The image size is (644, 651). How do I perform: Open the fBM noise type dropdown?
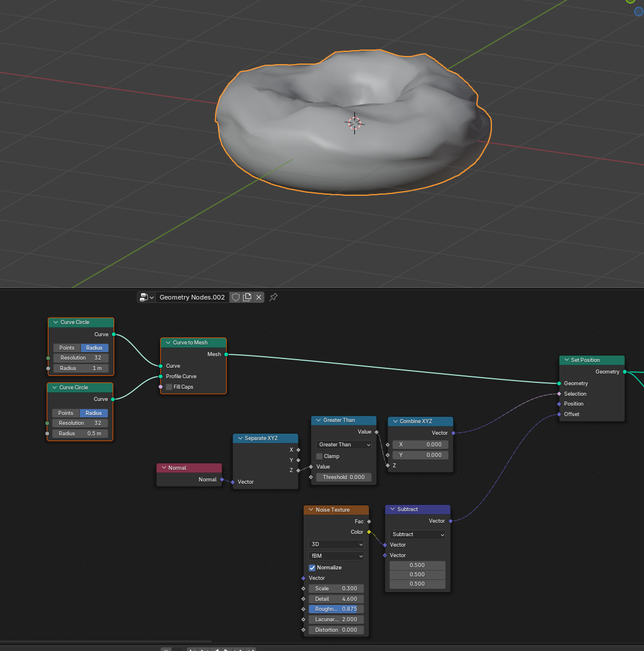click(x=336, y=556)
